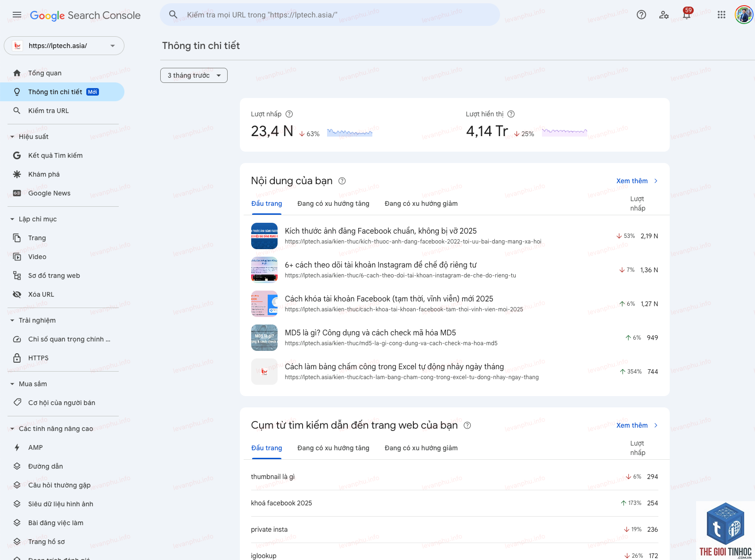
Task: Open notifications bell with 59 badge
Action: pyautogui.click(x=687, y=14)
